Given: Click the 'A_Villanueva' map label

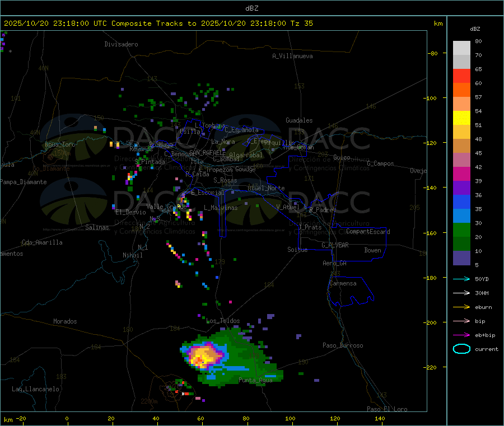Looking at the screenshot, I should [x=292, y=56].
